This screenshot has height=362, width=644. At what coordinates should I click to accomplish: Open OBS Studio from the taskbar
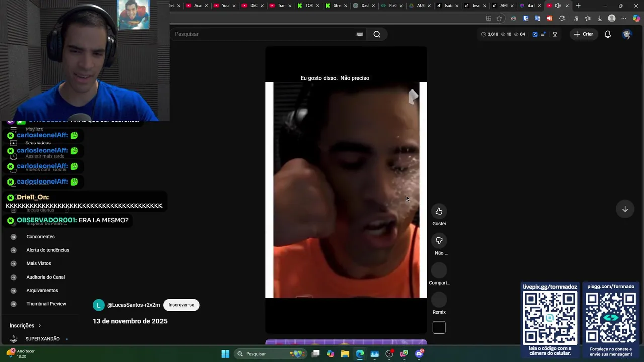(x=389, y=354)
